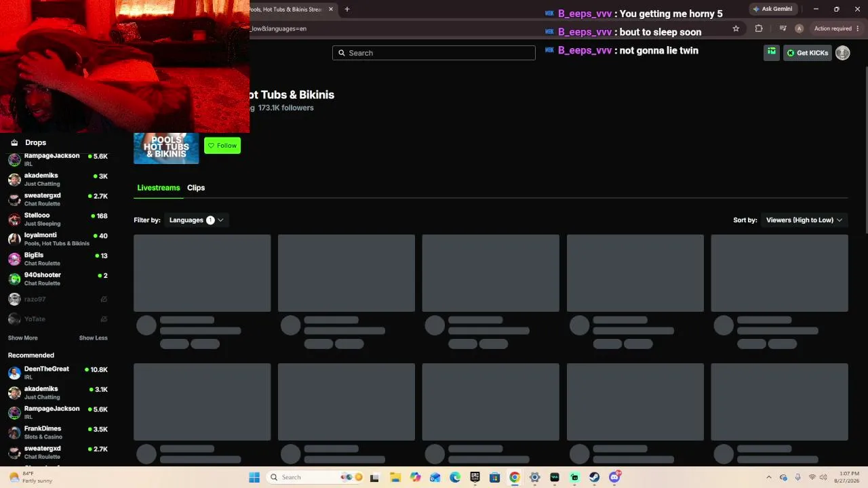
Task: Click the offline icon beside YoTate
Action: [104, 319]
